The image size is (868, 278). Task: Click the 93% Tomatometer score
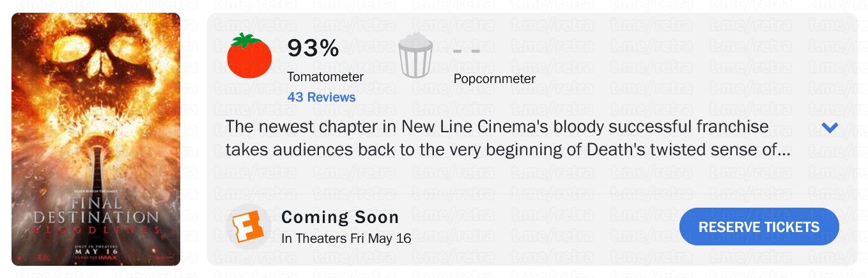pos(313,49)
